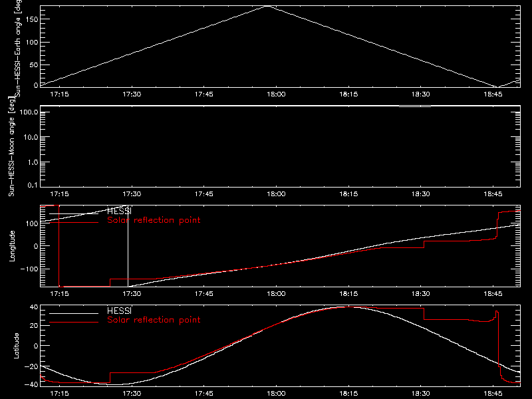Click the 20 tick on Latitude plot
Viewport: 532px width, 399px height.
(34, 326)
